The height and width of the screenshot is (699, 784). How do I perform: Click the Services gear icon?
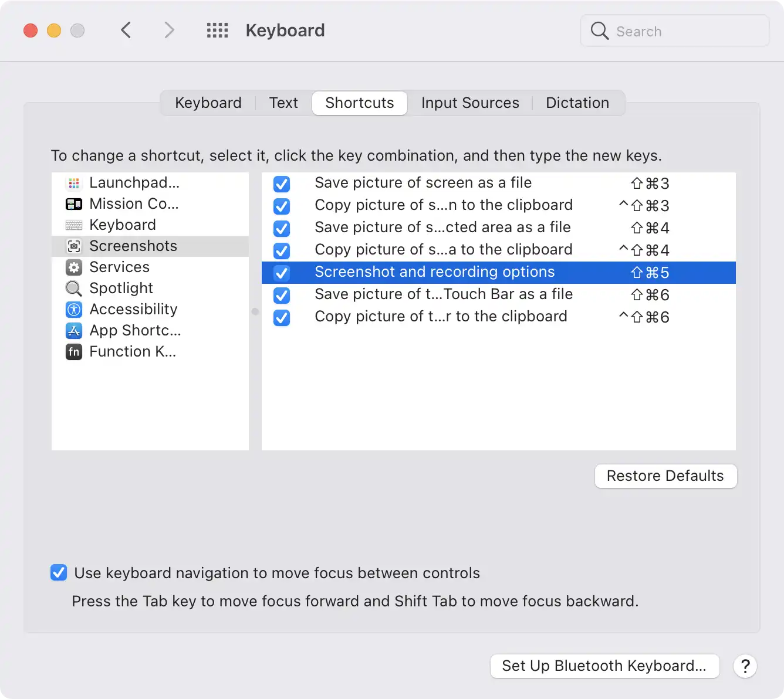coord(74,267)
